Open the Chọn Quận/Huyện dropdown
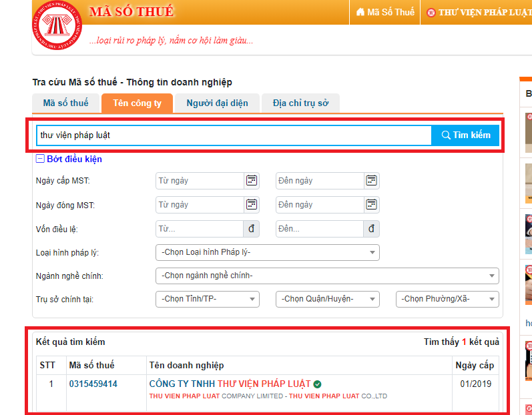Screen dimensions: 532x415 point(328,300)
